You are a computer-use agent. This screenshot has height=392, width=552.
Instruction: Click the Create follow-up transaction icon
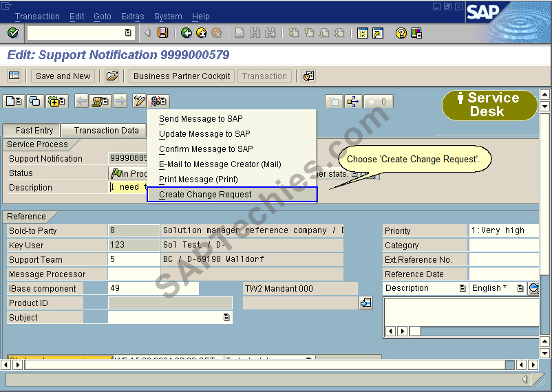56,101
